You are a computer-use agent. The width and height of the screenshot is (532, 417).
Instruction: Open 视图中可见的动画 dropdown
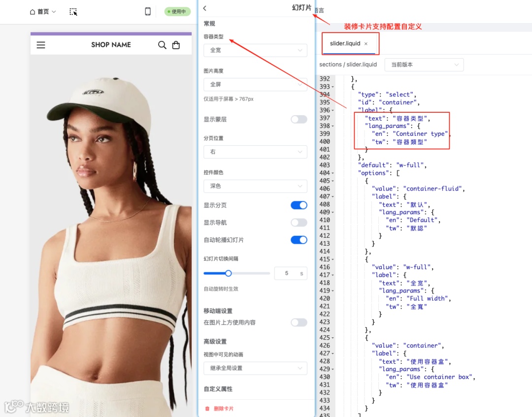pos(255,368)
